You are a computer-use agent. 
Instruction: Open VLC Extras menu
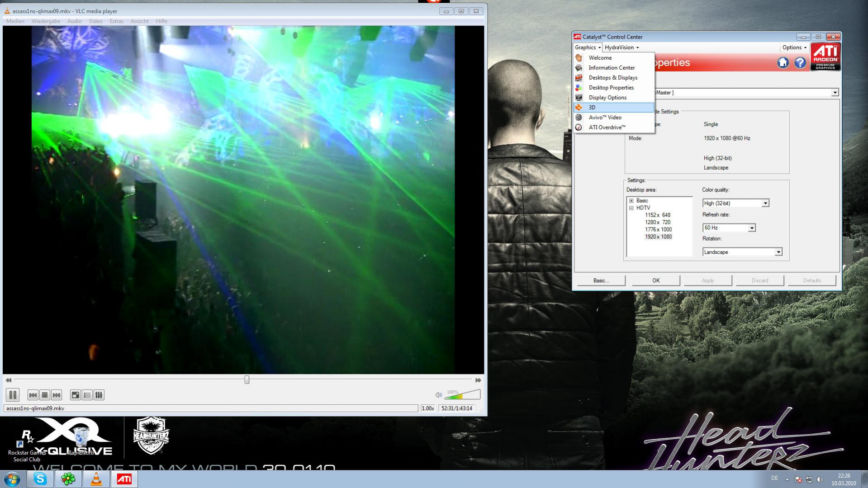tap(116, 21)
